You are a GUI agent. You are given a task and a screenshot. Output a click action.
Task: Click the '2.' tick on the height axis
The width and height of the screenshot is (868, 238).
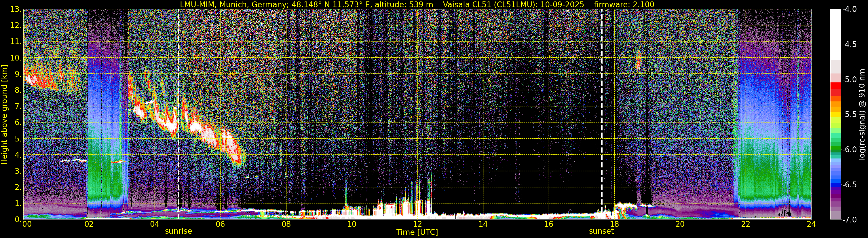pos(18,187)
